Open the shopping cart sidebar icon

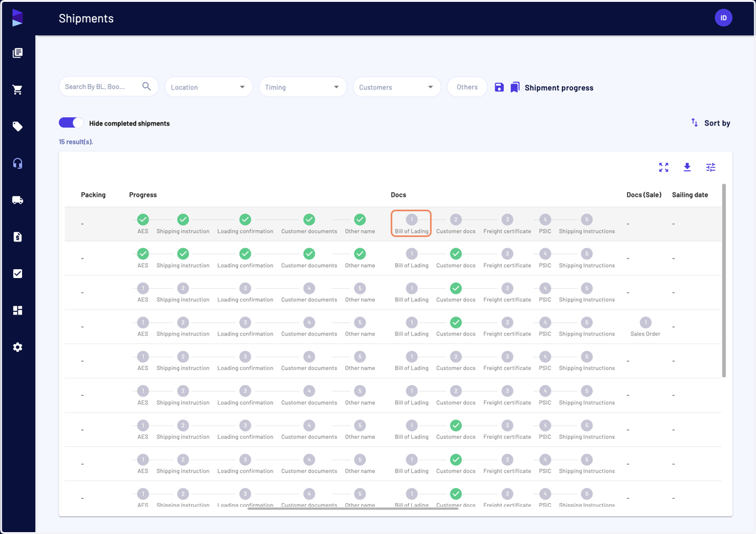tap(18, 90)
